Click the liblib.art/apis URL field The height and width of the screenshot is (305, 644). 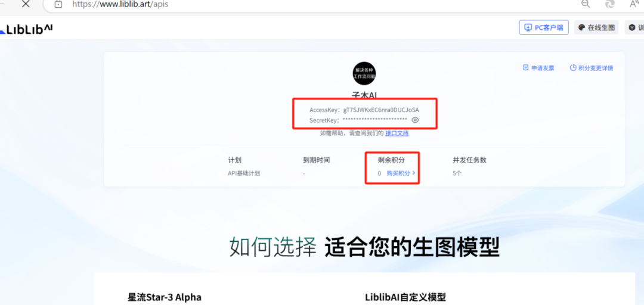[x=120, y=5]
